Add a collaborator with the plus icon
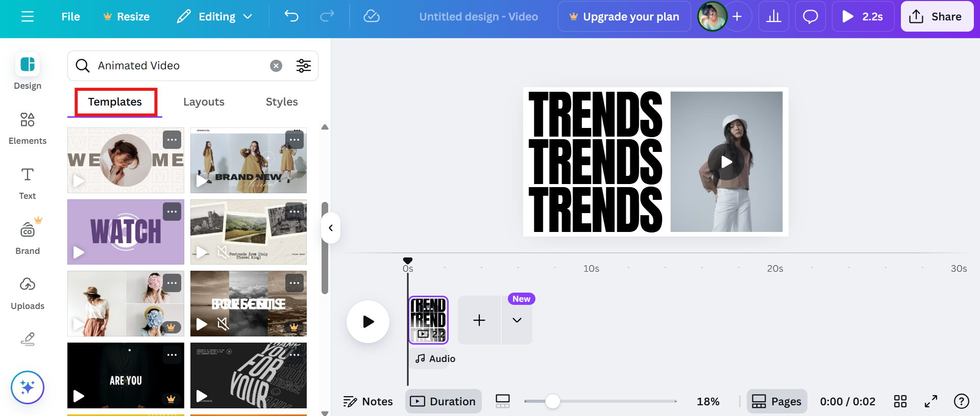The width and height of the screenshot is (980, 416). tap(737, 17)
